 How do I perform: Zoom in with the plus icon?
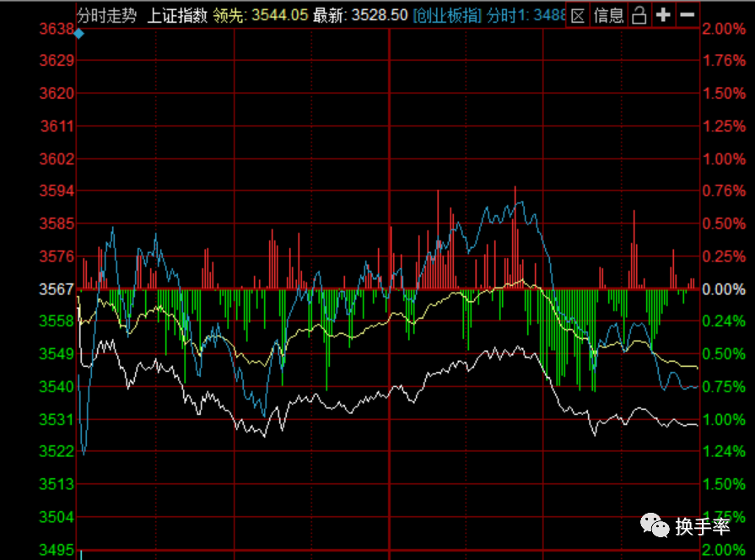pos(664,15)
